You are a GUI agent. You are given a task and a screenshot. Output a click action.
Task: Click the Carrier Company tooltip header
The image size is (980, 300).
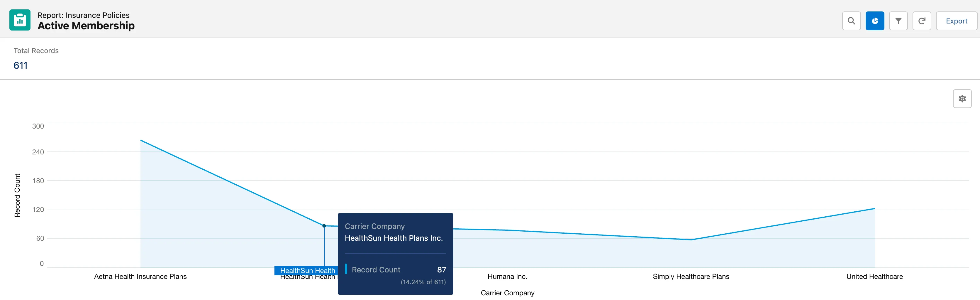(374, 226)
